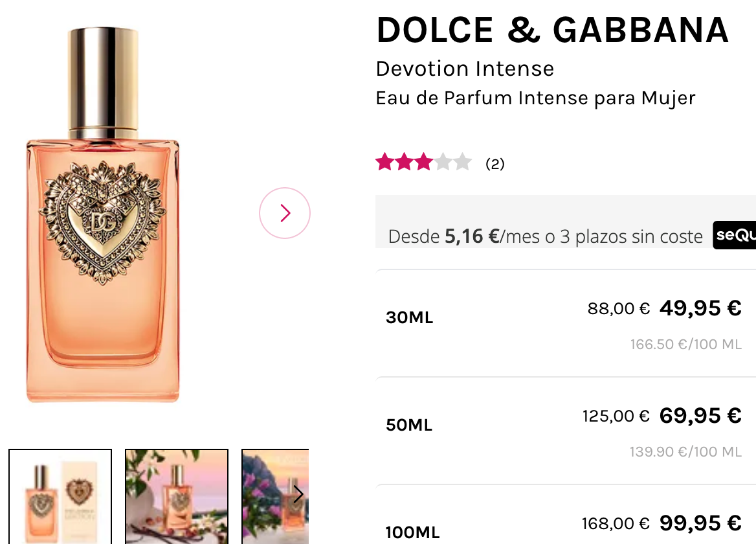Screen dimensions: 756x544
Task: Select the 50ML size option
Action: (566, 431)
